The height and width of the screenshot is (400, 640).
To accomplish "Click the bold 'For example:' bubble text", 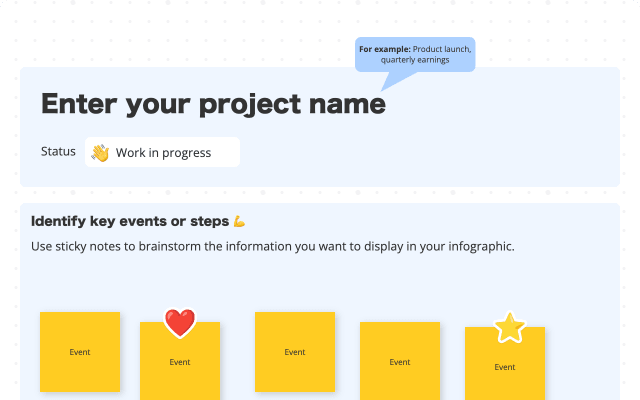I will click(385, 49).
